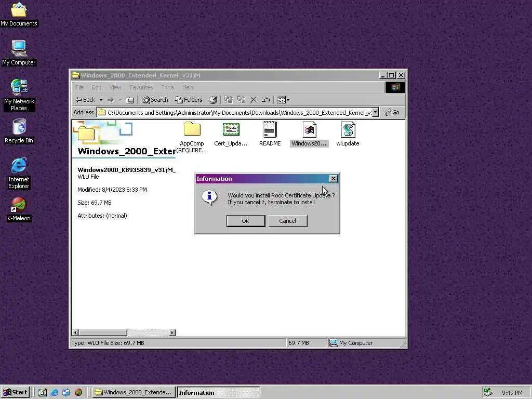Click 'Modified: 8/4/2023 5:33 PM' text
This screenshot has width=532, height=399.
[x=112, y=190]
